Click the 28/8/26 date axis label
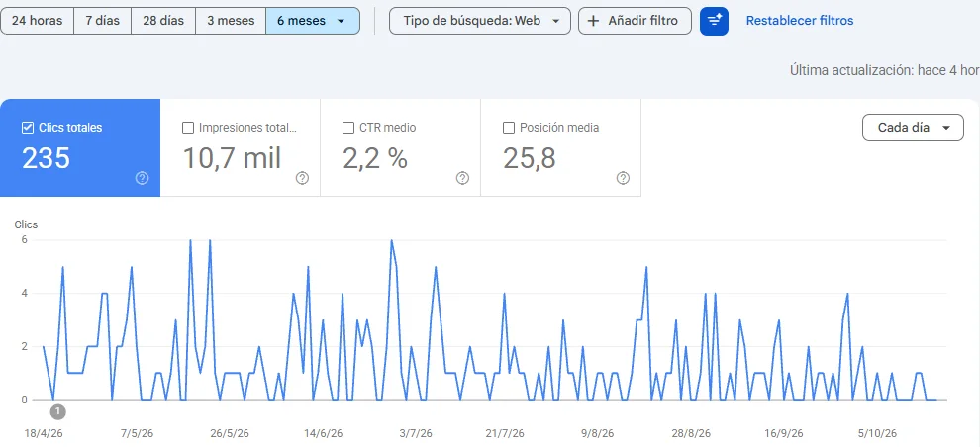The width and height of the screenshot is (980, 447). click(x=691, y=433)
